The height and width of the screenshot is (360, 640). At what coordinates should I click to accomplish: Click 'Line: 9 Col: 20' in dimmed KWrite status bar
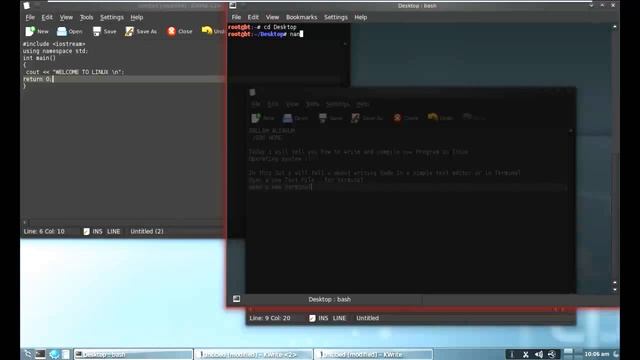tap(270, 318)
